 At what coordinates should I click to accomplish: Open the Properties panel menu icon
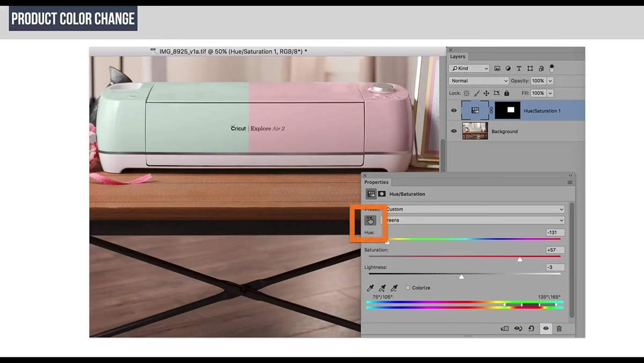tap(570, 183)
